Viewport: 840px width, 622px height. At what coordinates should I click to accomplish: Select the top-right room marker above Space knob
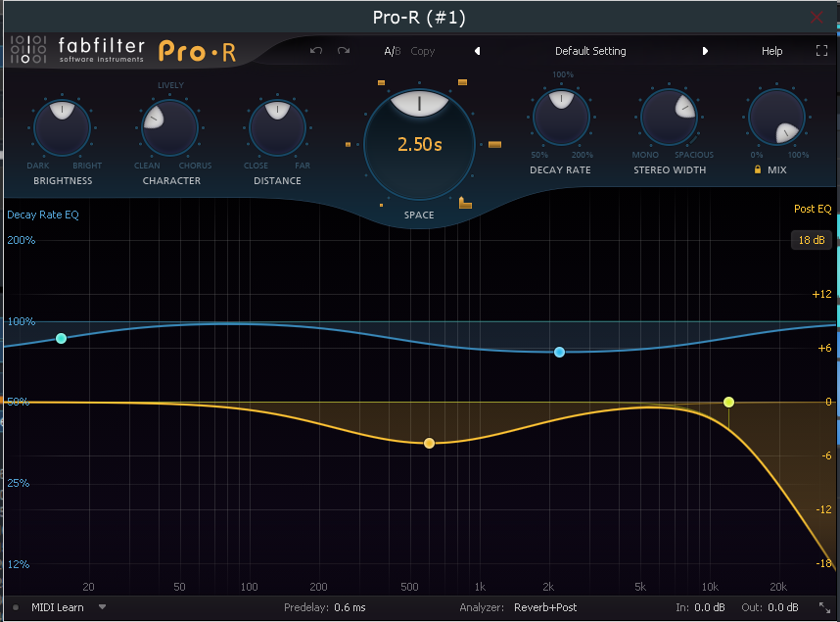(462, 82)
